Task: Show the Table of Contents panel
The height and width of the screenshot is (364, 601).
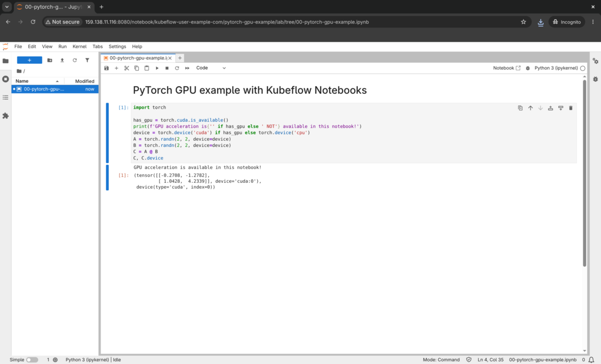Action: point(5,98)
